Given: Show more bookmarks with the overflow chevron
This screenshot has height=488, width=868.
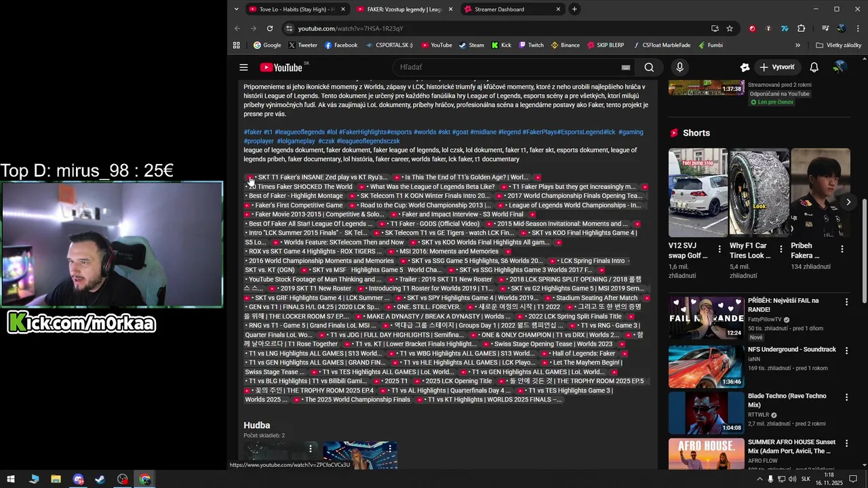Looking at the screenshot, I should [x=797, y=45].
